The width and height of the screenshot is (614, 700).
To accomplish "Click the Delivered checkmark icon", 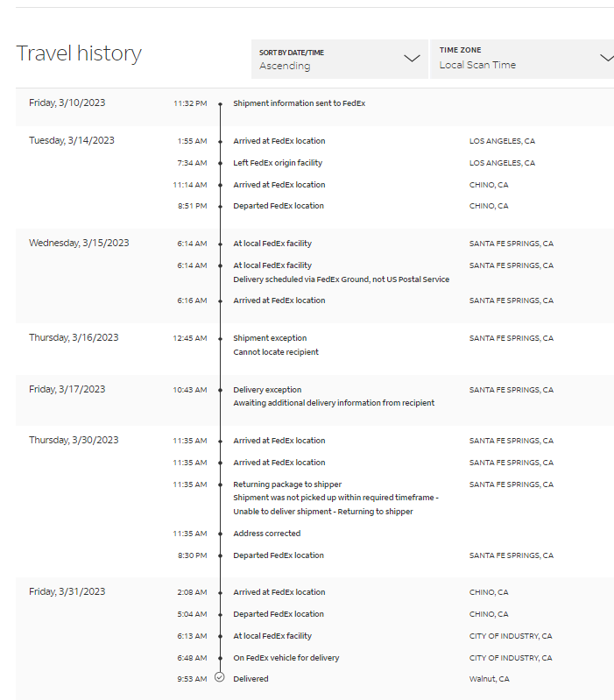I will [220, 678].
